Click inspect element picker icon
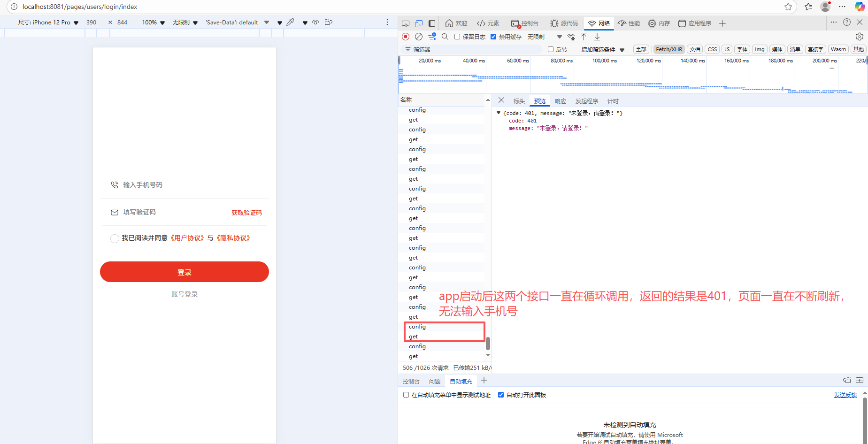The image size is (868, 444). coord(406,23)
